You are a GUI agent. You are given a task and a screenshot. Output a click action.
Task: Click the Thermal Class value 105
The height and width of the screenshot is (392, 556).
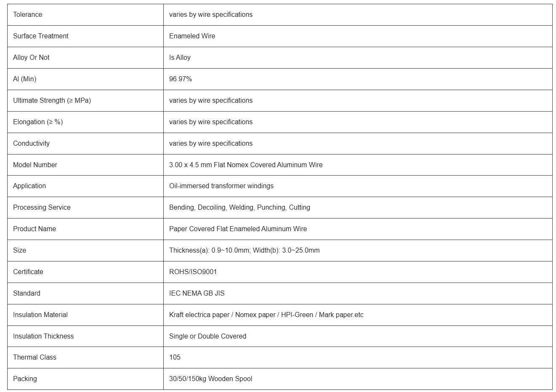[175, 357]
